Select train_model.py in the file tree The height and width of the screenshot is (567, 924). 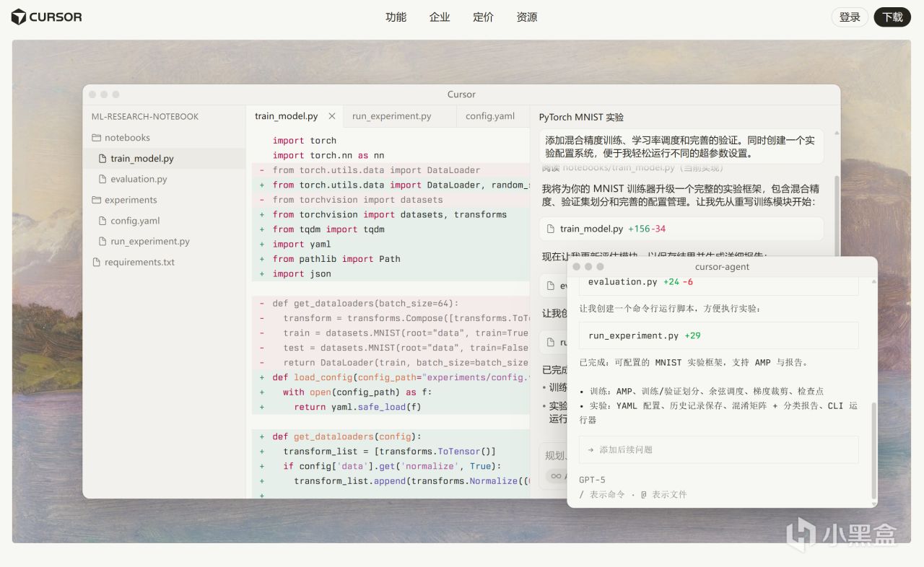click(165, 159)
